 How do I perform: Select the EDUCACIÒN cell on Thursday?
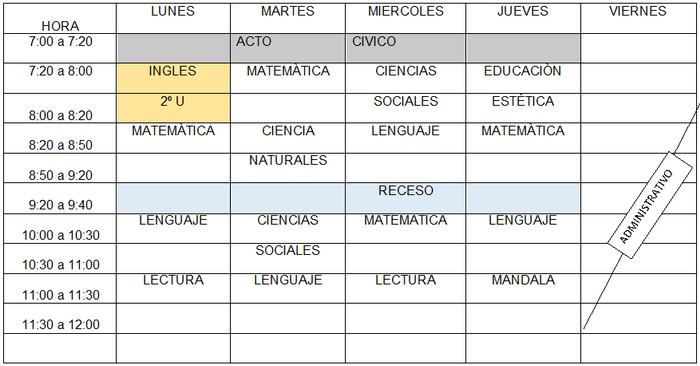[x=523, y=79]
